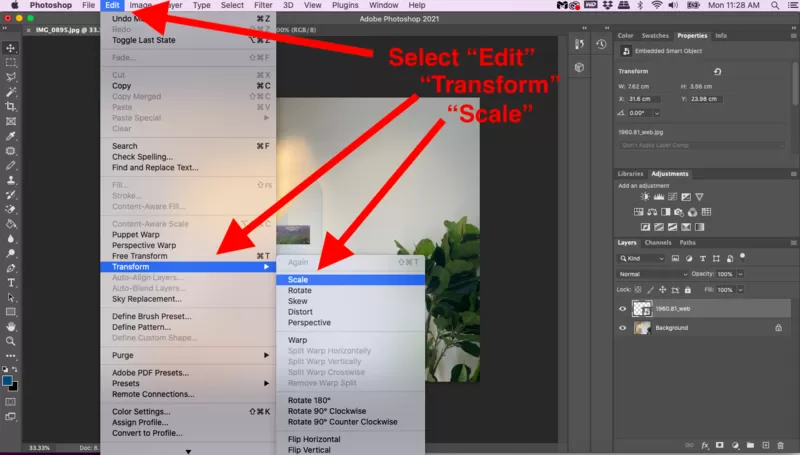
Task: Add a Channel Mixer adjustment
Action: [x=692, y=212]
